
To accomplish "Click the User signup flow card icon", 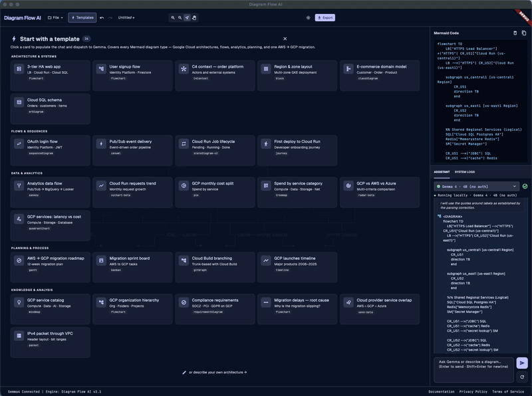I will coord(101,69).
